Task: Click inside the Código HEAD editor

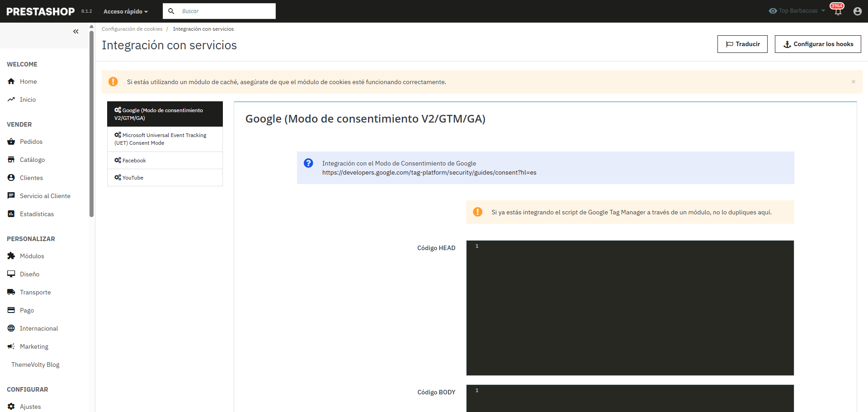Action: [630, 308]
